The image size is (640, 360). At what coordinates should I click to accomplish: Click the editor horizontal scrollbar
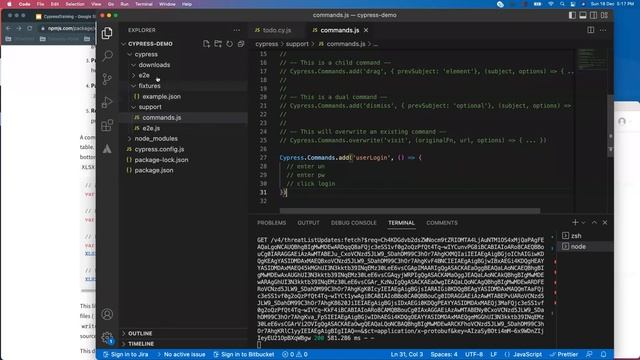(x=410, y=211)
